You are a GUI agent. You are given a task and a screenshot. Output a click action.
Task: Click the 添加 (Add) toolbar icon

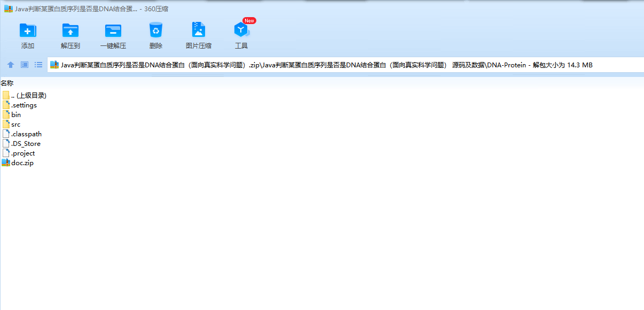pos(28,30)
